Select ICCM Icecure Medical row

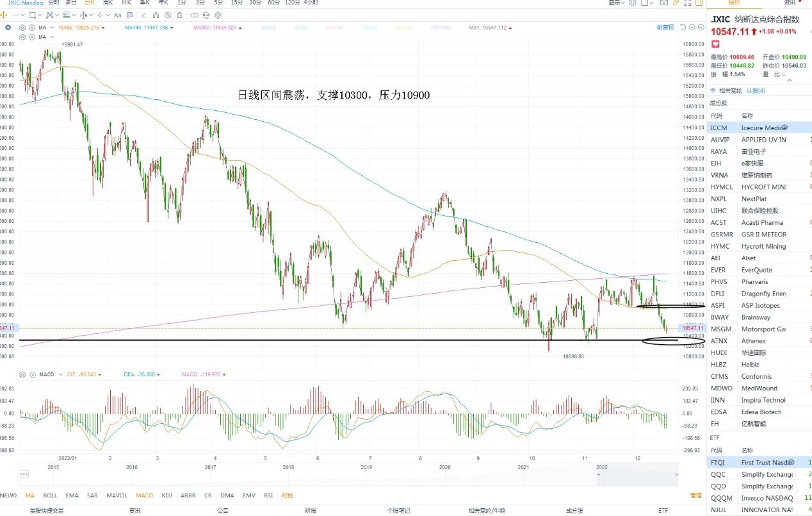[759, 128]
